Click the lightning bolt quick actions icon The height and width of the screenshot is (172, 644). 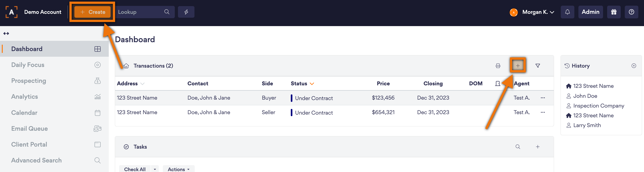(x=186, y=12)
